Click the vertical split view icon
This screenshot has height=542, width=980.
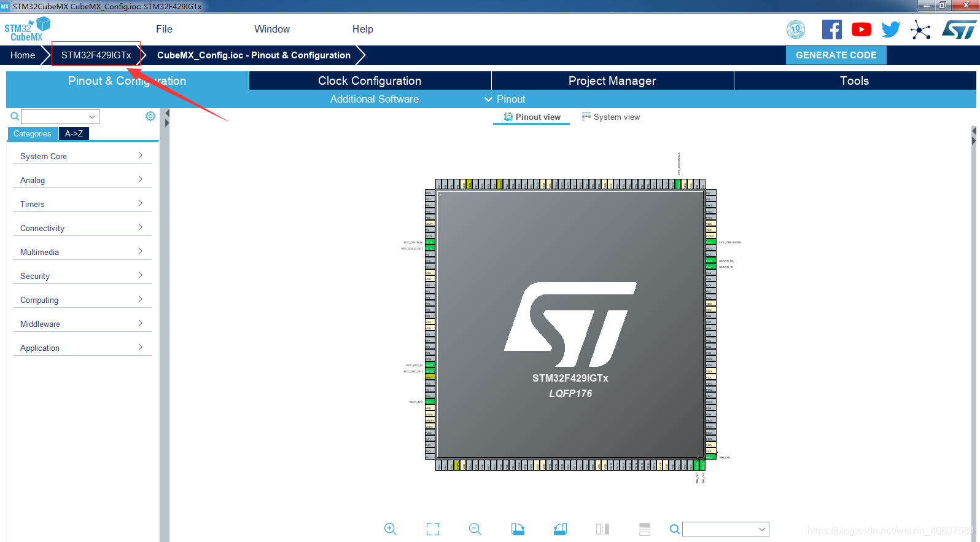(x=602, y=529)
